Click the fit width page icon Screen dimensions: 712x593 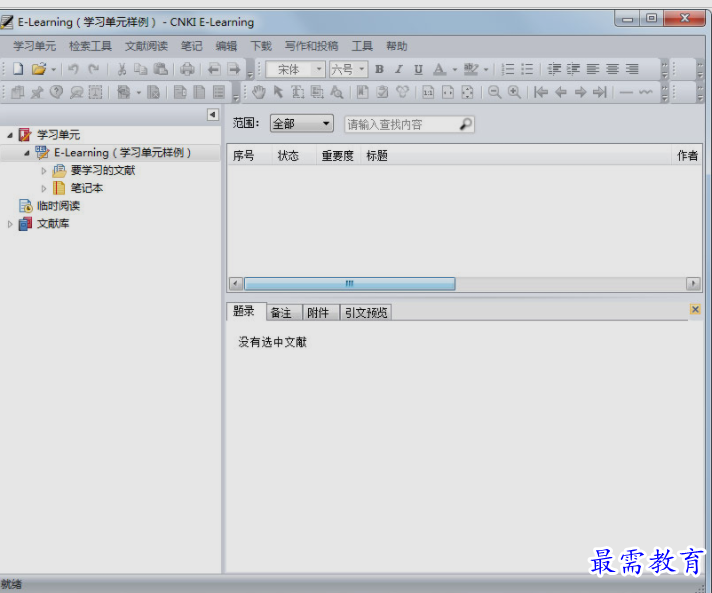(x=448, y=92)
